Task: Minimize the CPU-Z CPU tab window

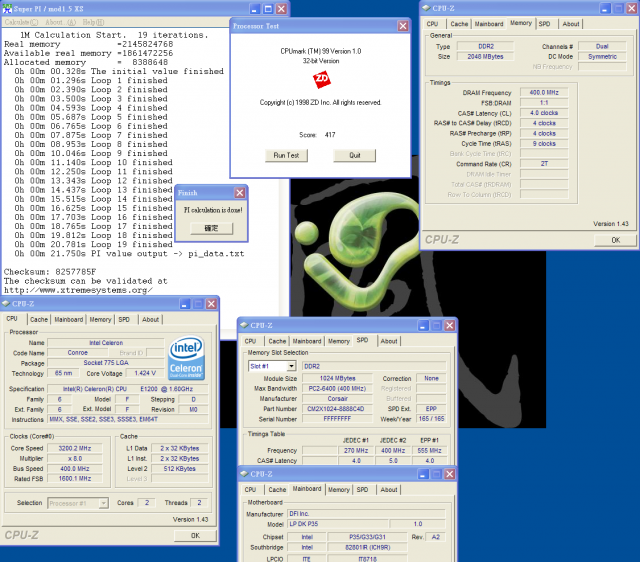Action: pos(185,304)
